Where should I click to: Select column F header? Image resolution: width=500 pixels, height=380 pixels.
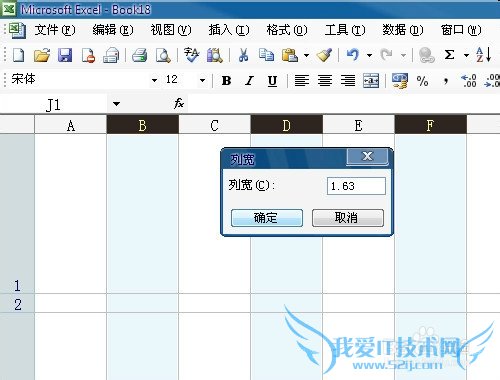coord(430,125)
